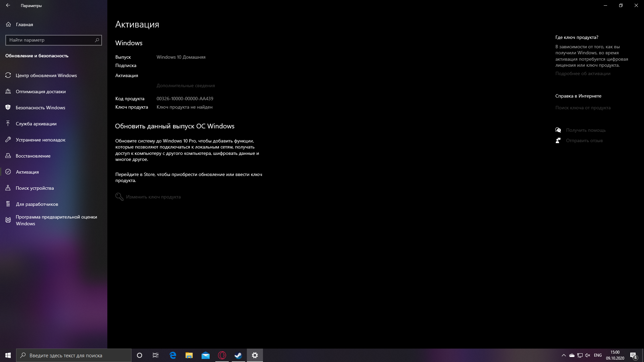The height and width of the screenshot is (362, 644).
Task: Click the taskbar search box
Action: pyautogui.click(x=74, y=355)
